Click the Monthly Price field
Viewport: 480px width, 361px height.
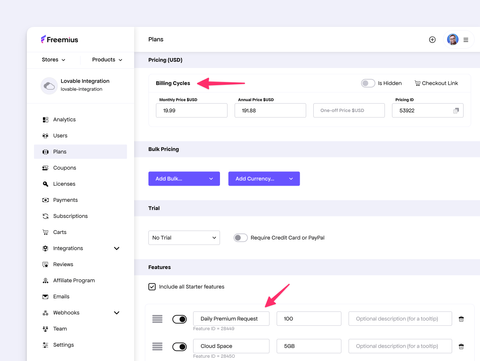pos(192,111)
